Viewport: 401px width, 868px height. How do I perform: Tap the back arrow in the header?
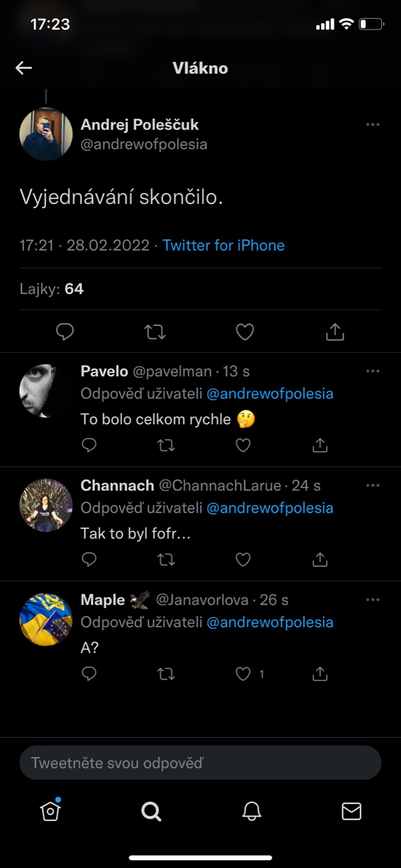pos(24,68)
